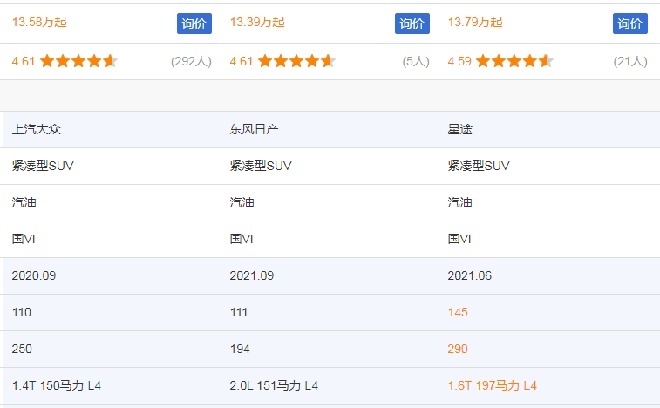Click star rating of middle car column

click(297, 61)
